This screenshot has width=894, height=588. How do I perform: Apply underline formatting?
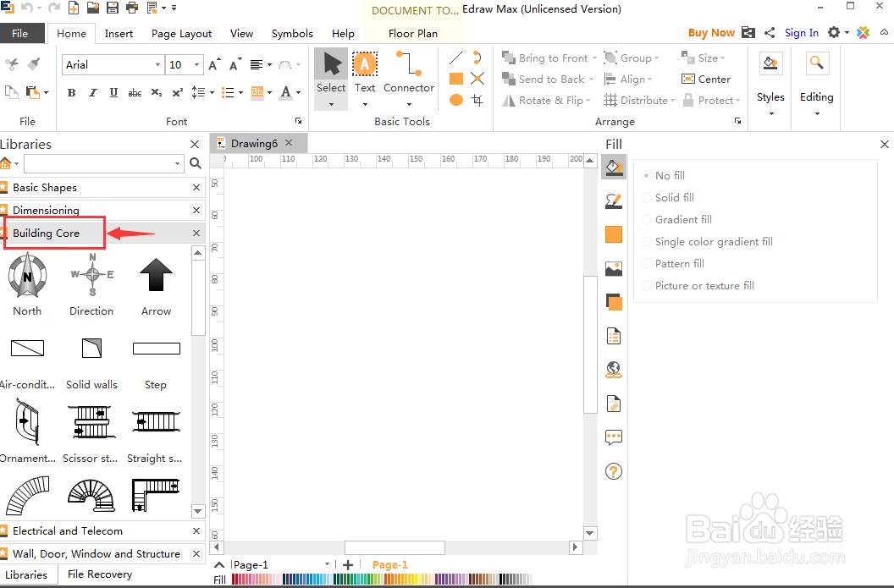[113, 93]
